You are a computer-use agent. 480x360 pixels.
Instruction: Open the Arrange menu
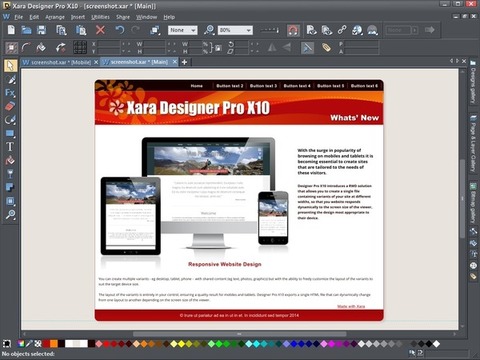pos(55,17)
